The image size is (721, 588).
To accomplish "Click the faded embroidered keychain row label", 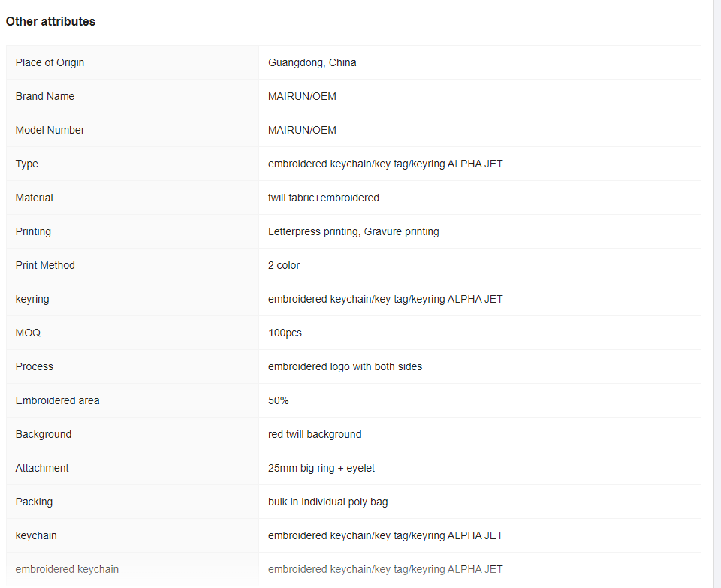I will tap(67, 570).
